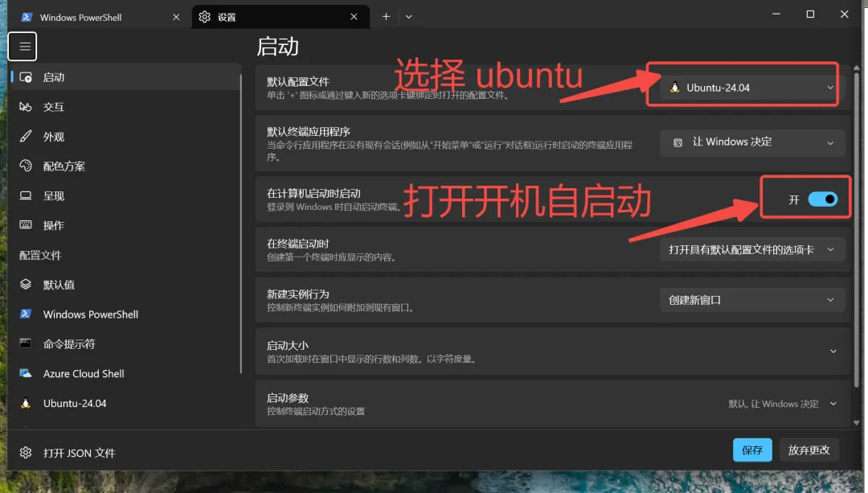Switch to the 设置 tab
This screenshot has height=493, width=868.
point(280,17)
